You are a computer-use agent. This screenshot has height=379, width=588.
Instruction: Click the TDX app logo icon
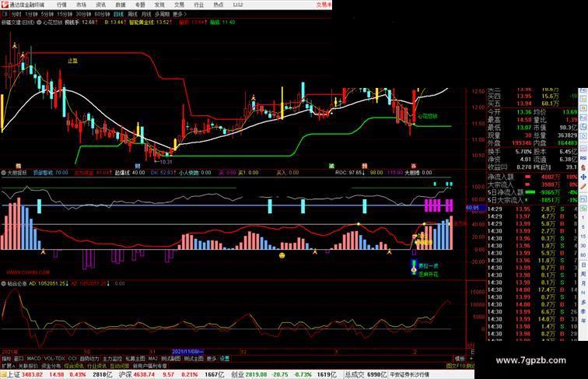point(5,5)
